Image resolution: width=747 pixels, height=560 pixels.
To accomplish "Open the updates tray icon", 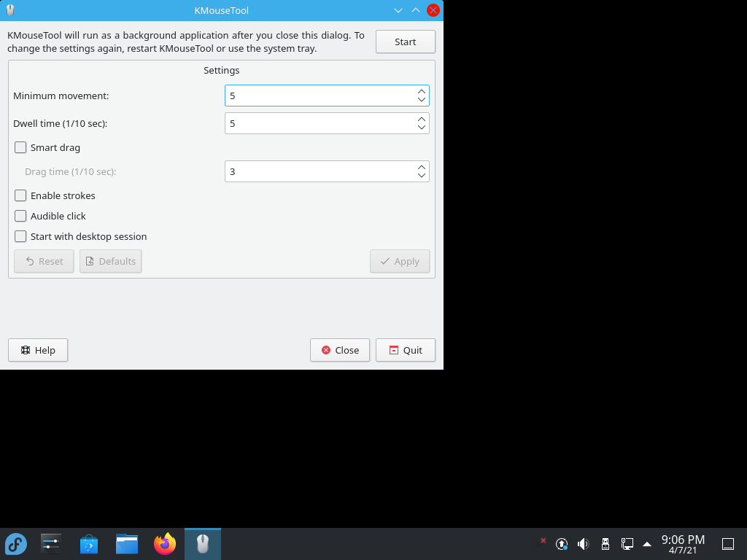I will pos(562,544).
